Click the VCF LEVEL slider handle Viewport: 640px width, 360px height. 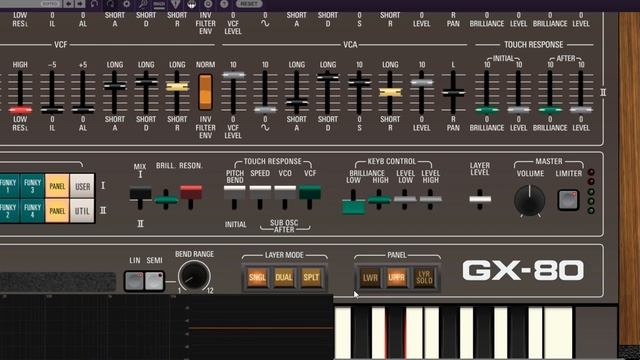233,75
